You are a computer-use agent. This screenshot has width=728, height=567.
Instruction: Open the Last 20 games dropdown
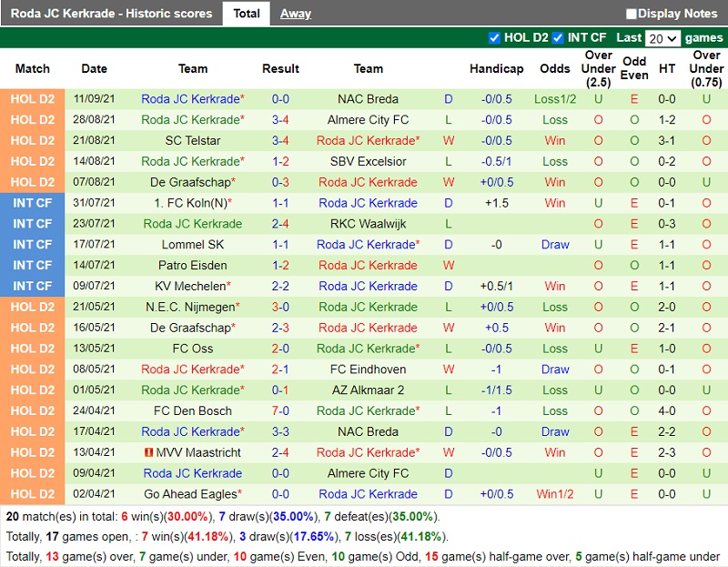(662, 38)
